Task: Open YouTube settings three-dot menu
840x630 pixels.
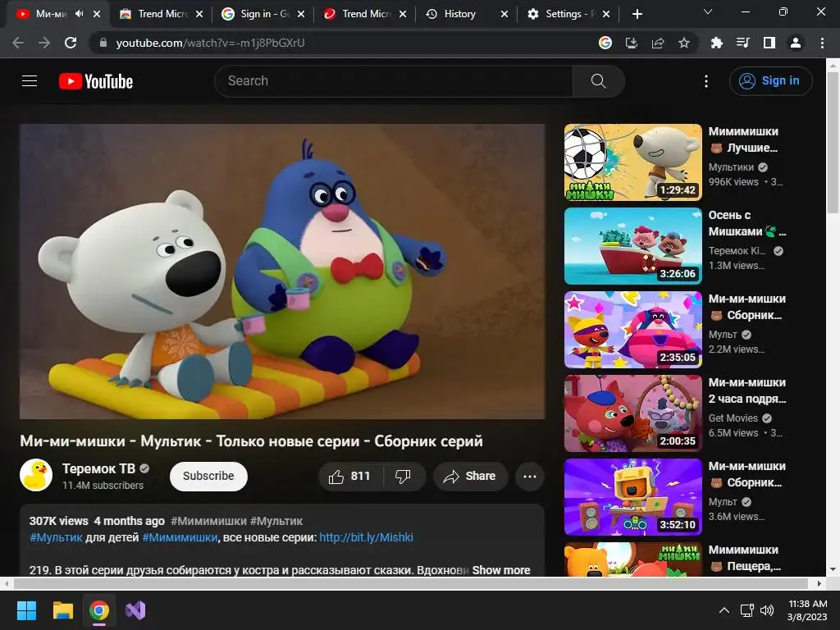Action: coord(706,81)
